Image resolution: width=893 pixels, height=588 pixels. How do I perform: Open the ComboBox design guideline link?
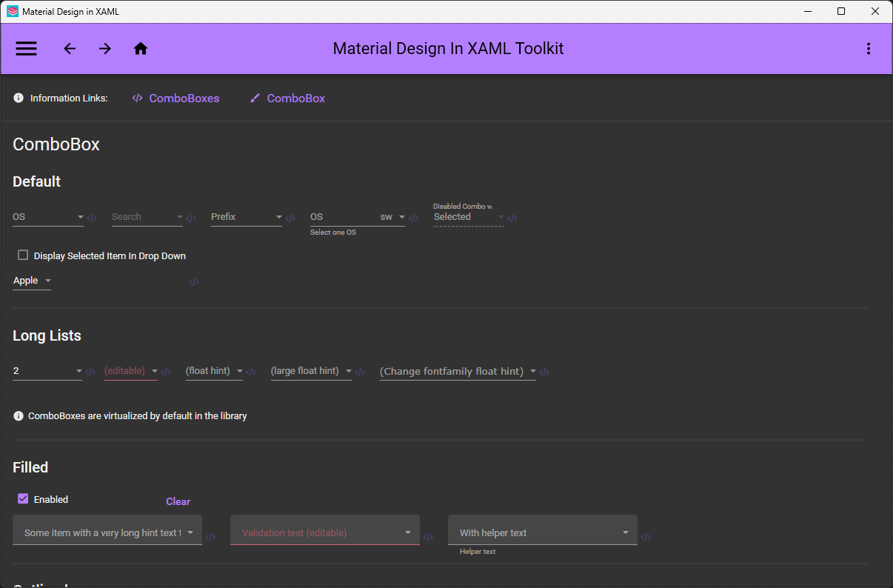tap(287, 98)
